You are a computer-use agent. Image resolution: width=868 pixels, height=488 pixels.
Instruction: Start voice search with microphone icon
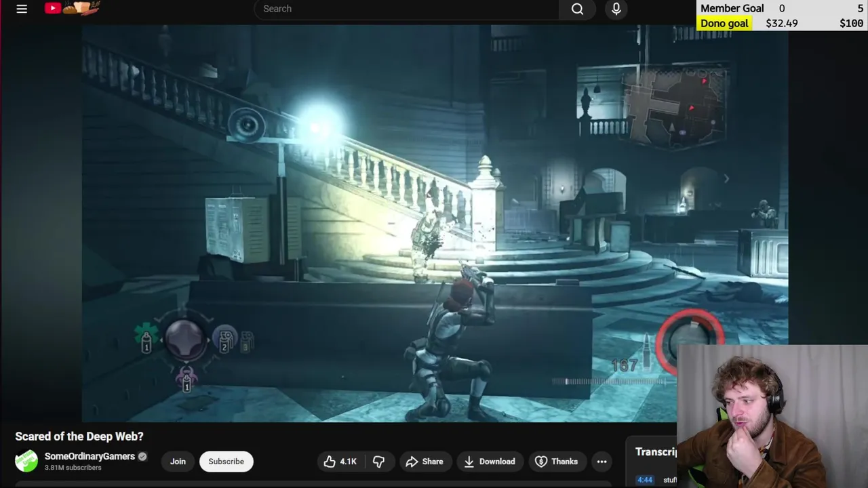(x=616, y=9)
